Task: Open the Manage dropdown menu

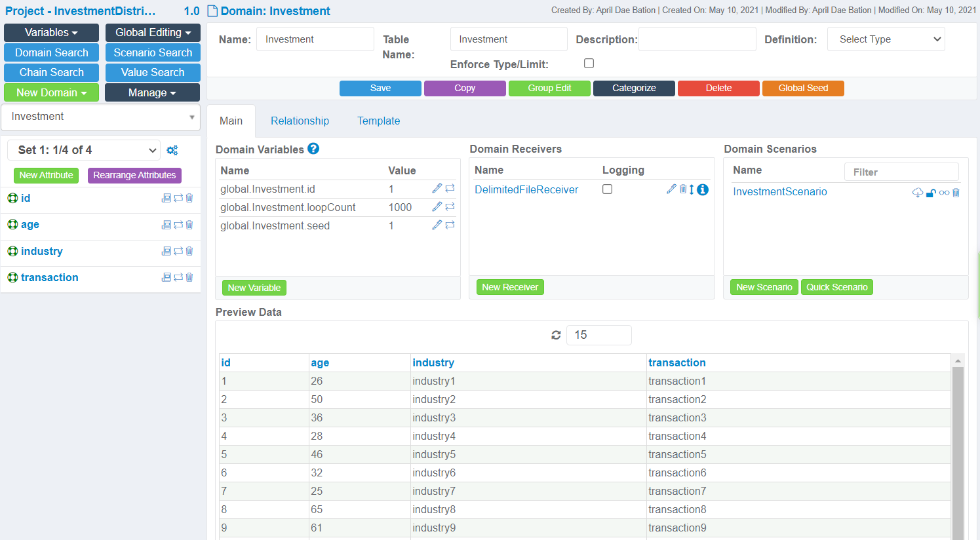Action: [x=152, y=92]
